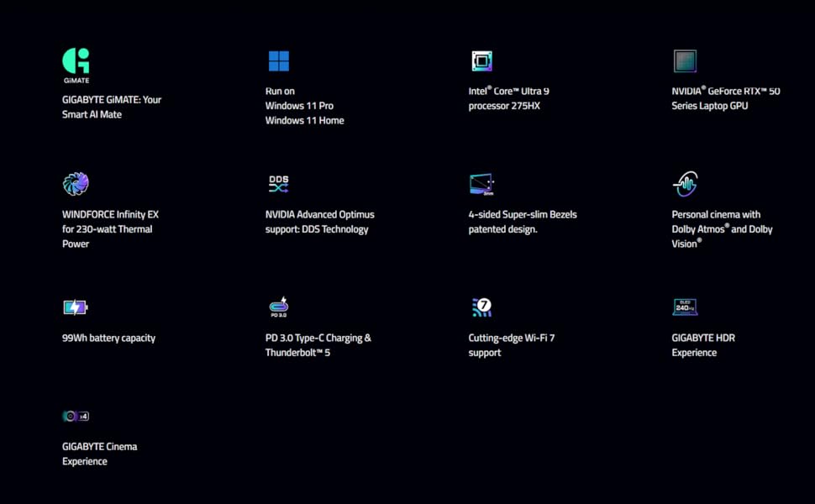Click 'Cutting-edge Wi-Fi 7 support' text
The image size is (815, 504).
click(512, 345)
